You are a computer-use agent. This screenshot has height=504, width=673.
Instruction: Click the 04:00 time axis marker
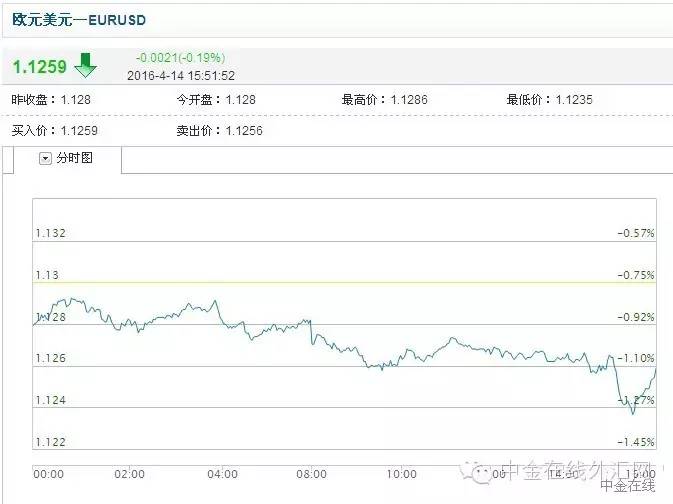point(222,473)
